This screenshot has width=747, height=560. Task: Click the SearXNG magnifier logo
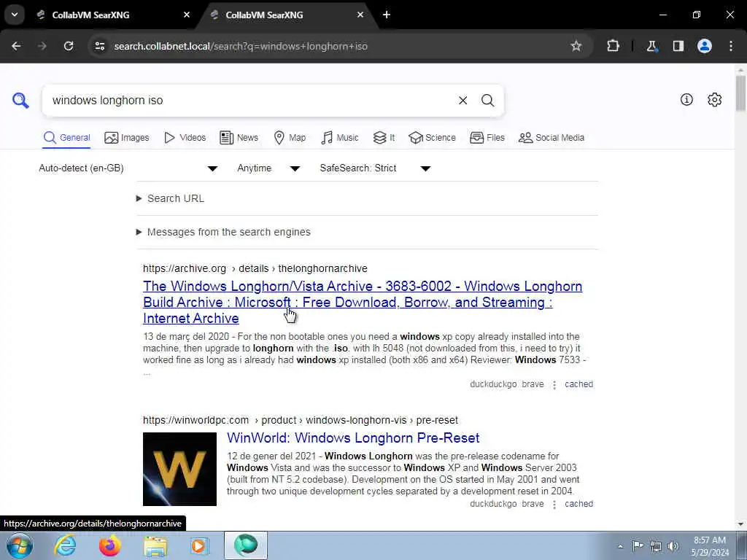[20, 101]
